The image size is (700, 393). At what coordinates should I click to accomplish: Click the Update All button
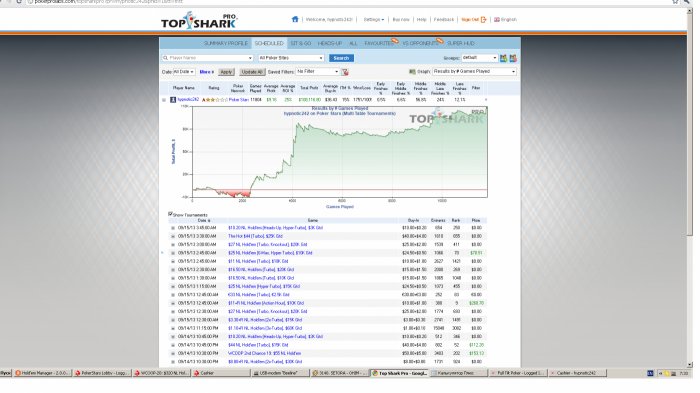click(x=252, y=72)
